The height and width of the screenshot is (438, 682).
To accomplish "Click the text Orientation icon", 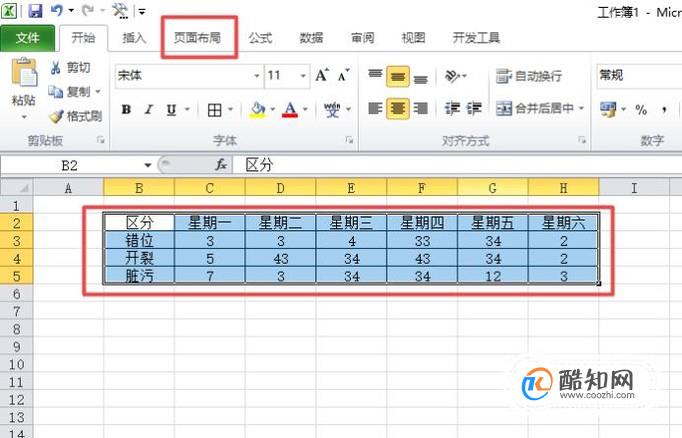I will [453, 76].
